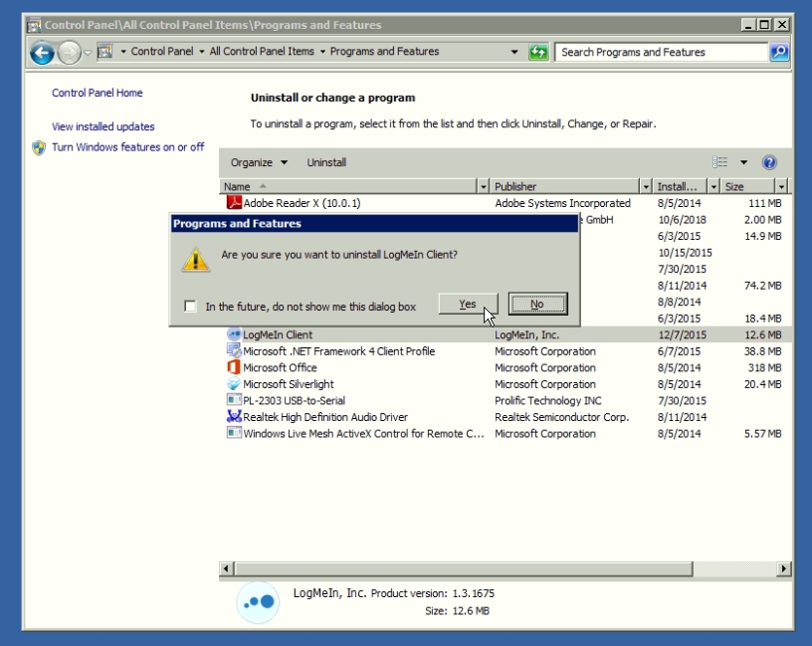812x646 pixels.
Task: Click Yes to confirm uninstall
Action: click(468, 305)
